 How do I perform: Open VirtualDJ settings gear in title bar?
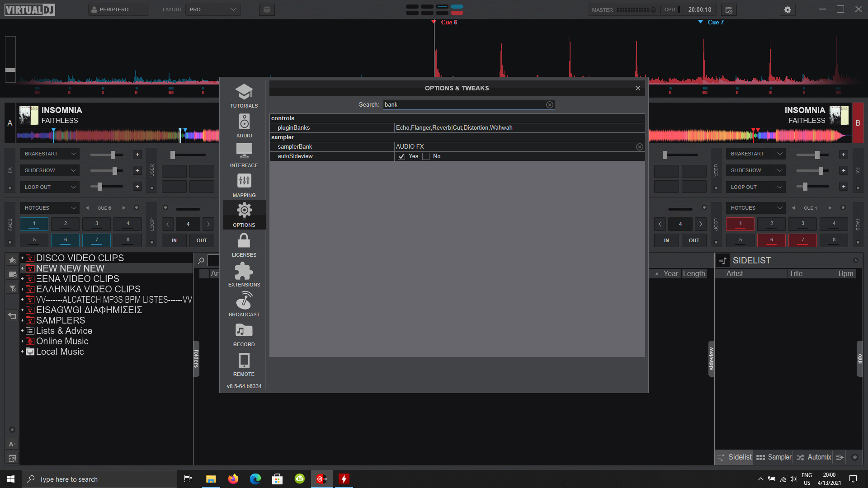[x=788, y=9]
